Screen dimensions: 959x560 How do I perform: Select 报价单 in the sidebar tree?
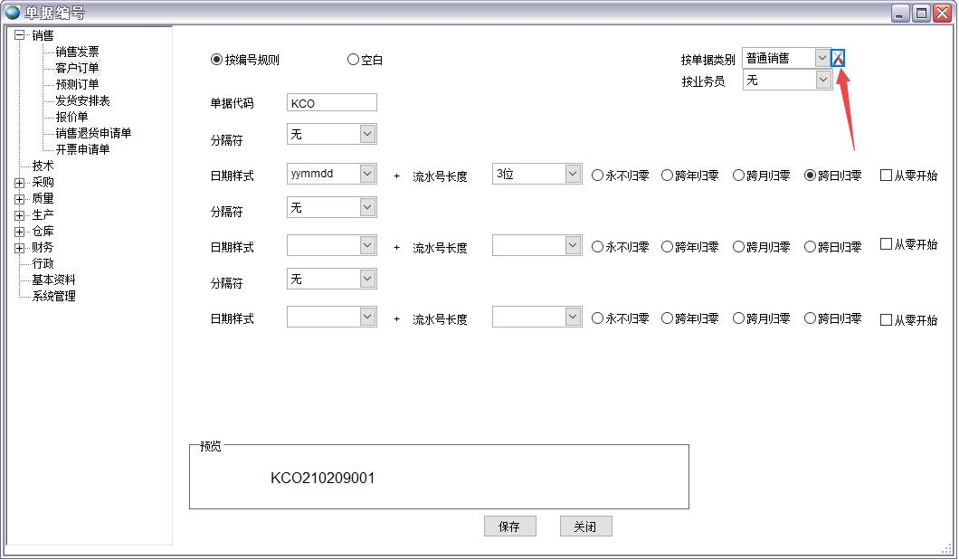[70, 117]
